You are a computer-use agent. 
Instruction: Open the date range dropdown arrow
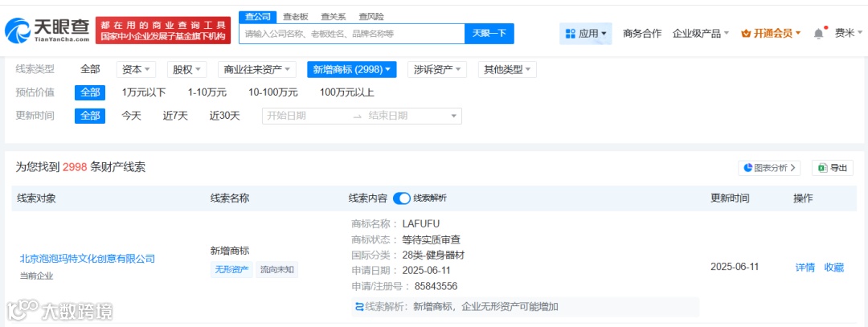coord(454,116)
